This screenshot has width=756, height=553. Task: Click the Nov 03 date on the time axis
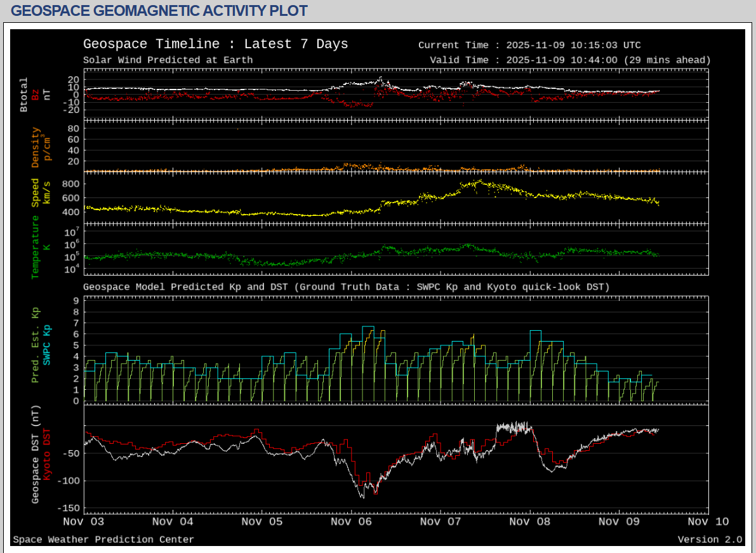[x=84, y=522]
